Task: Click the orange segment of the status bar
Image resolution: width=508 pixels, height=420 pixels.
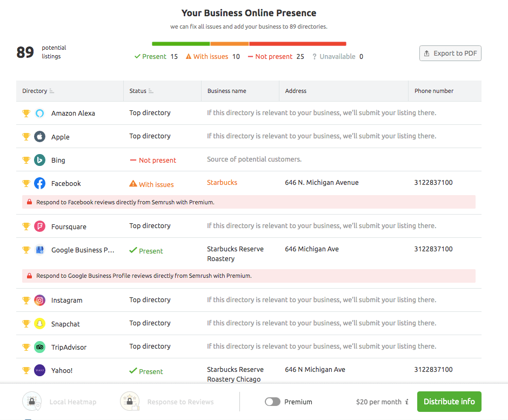Action: click(229, 44)
